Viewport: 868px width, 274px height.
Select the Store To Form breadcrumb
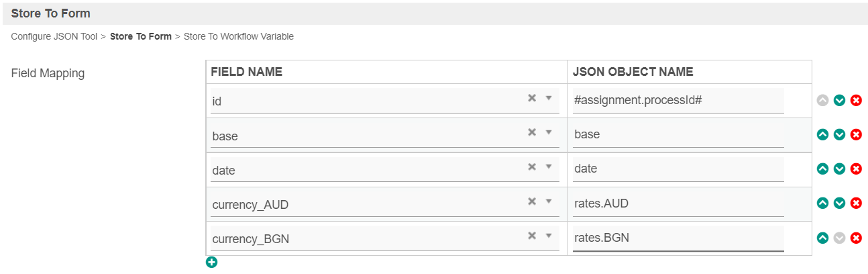141,37
